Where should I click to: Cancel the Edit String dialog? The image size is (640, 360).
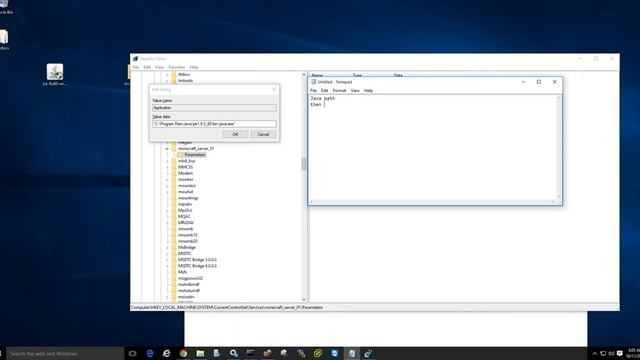click(x=263, y=134)
